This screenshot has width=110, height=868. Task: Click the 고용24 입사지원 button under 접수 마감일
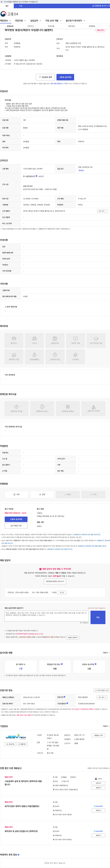(16, 519)
